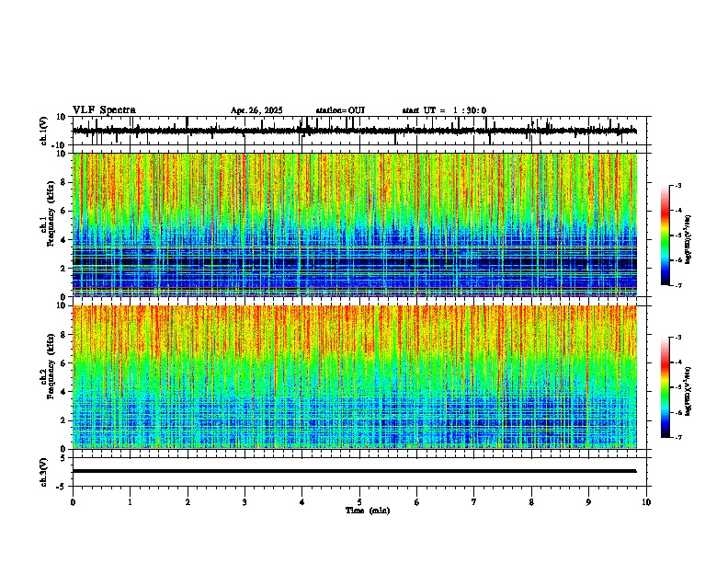Click the "4" tick on the time axis
Screen dimensions: 728x563
tap(302, 502)
